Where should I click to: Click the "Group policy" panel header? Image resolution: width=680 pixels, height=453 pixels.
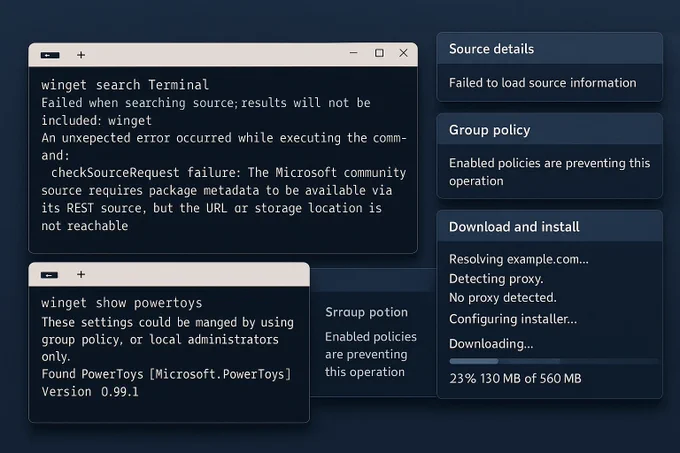tap(549, 130)
